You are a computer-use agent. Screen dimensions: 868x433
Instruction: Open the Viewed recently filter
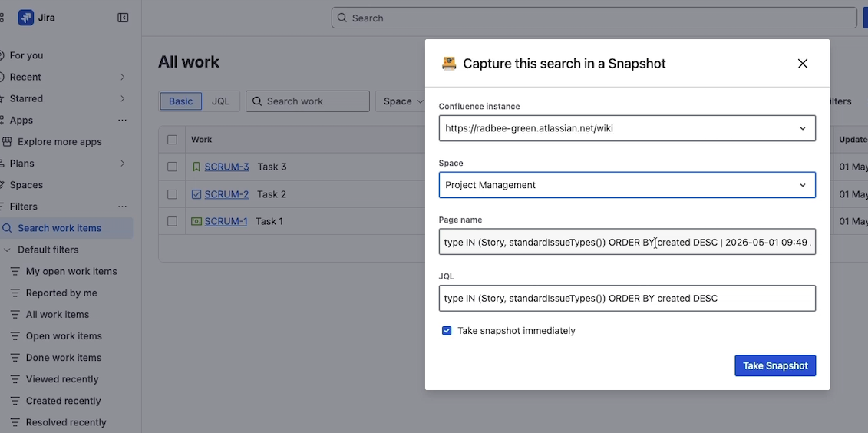[62, 379]
